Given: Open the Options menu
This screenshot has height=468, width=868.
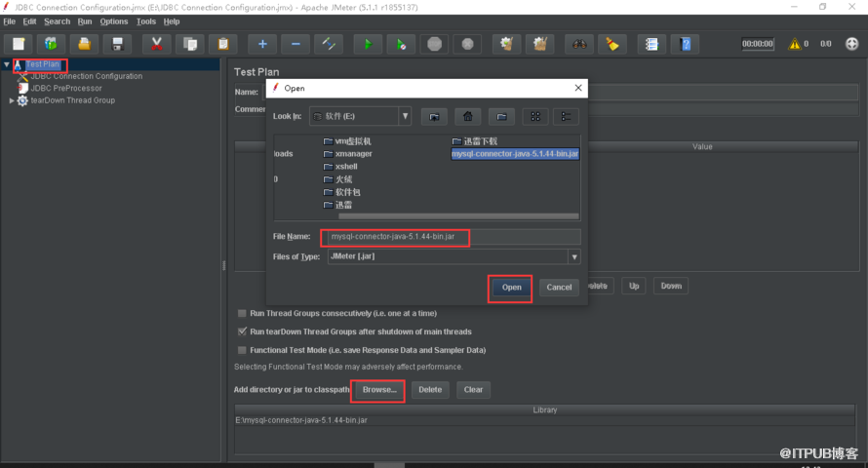Looking at the screenshot, I should coord(113,21).
